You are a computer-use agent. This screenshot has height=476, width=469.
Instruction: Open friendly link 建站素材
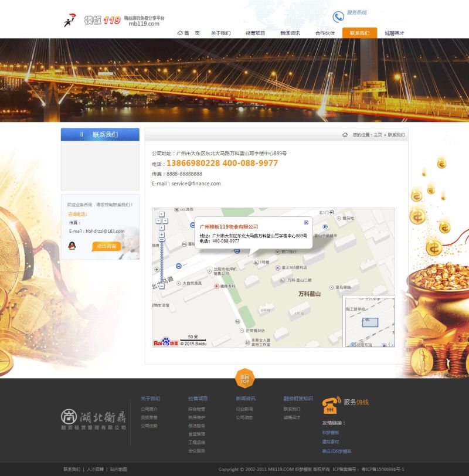[330, 442]
